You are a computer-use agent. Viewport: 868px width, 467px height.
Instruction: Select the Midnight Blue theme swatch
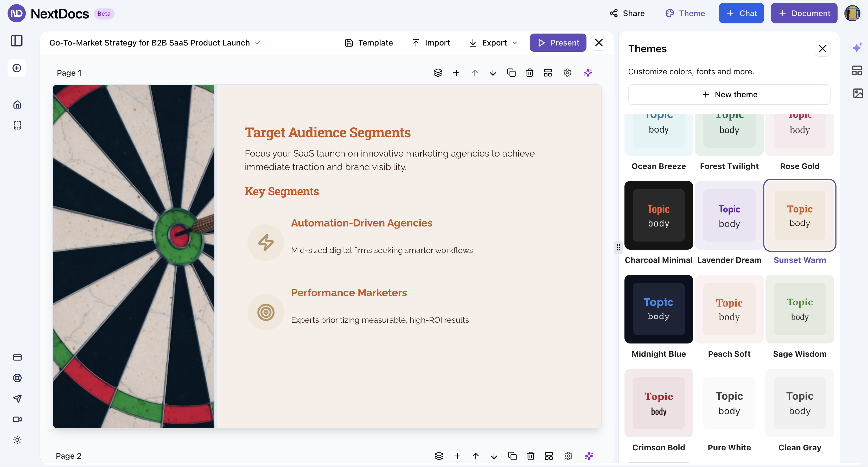(658, 309)
